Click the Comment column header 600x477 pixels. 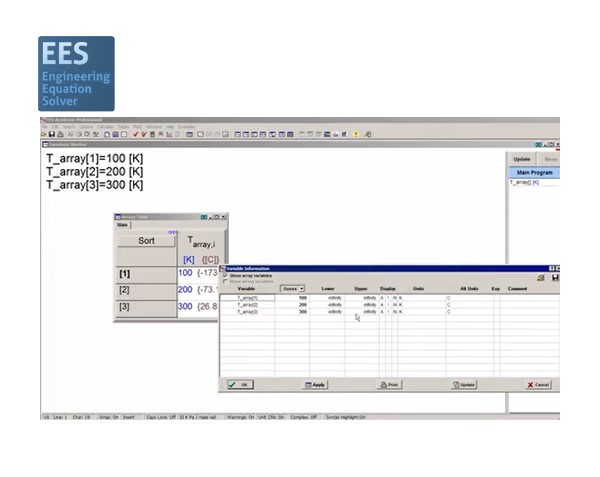(517, 288)
